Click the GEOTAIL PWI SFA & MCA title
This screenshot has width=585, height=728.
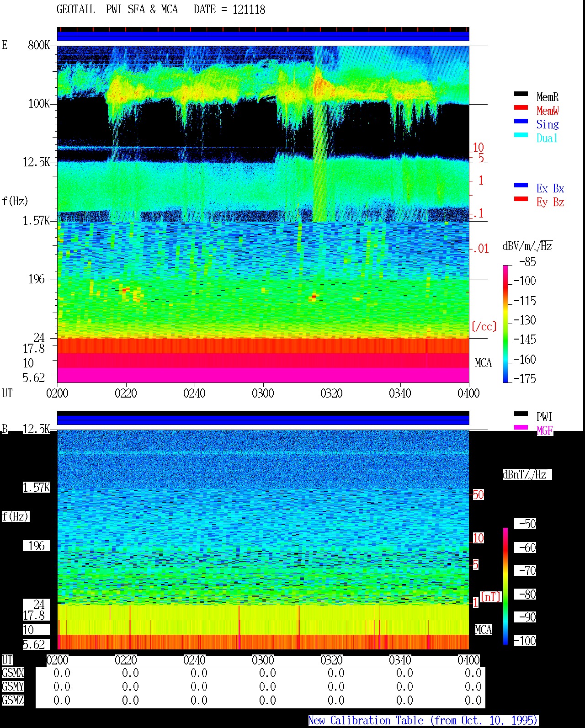(117, 10)
